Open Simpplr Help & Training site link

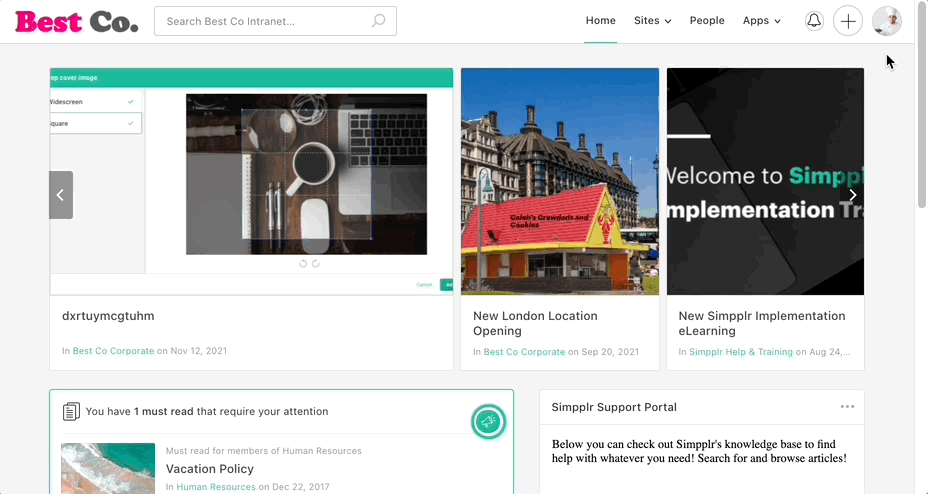pyautogui.click(x=740, y=351)
